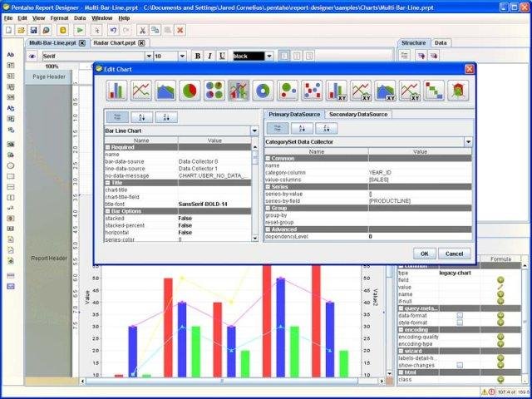Toggle categorized view in chart properties
This screenshot has height=399, width=532.
point(117,117)
